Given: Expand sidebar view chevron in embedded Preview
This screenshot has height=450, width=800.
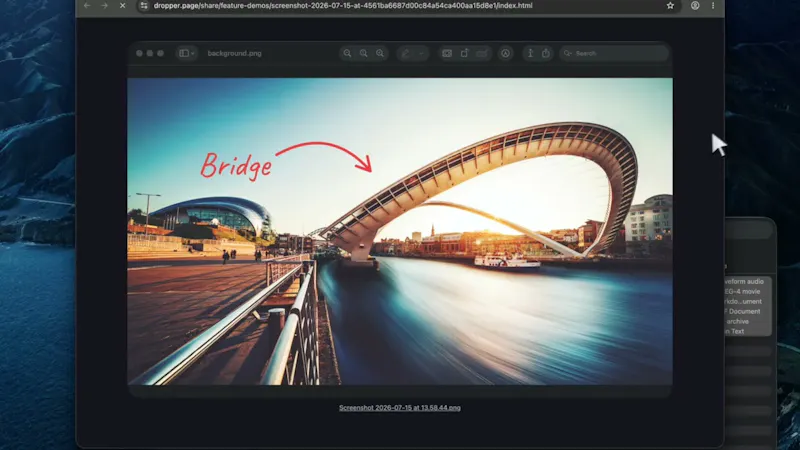Looking at the screenshot, I should pos(193,53).
